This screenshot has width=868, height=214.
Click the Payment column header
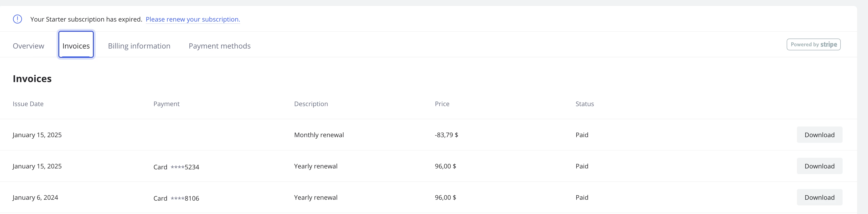166,104
